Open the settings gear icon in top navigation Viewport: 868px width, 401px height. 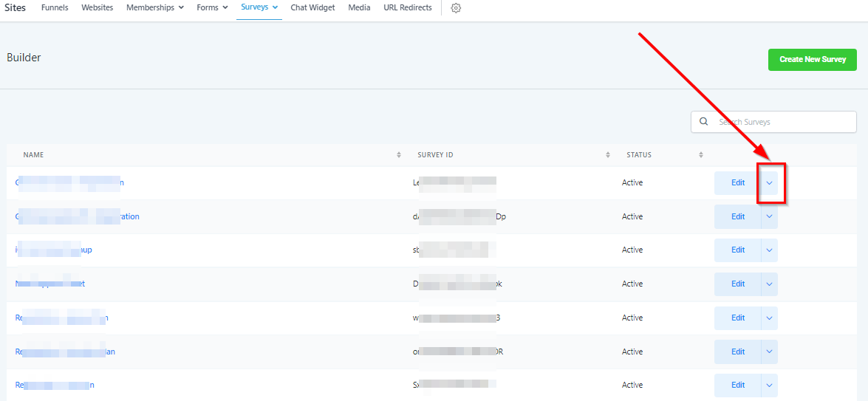click(x=456, y=8)
